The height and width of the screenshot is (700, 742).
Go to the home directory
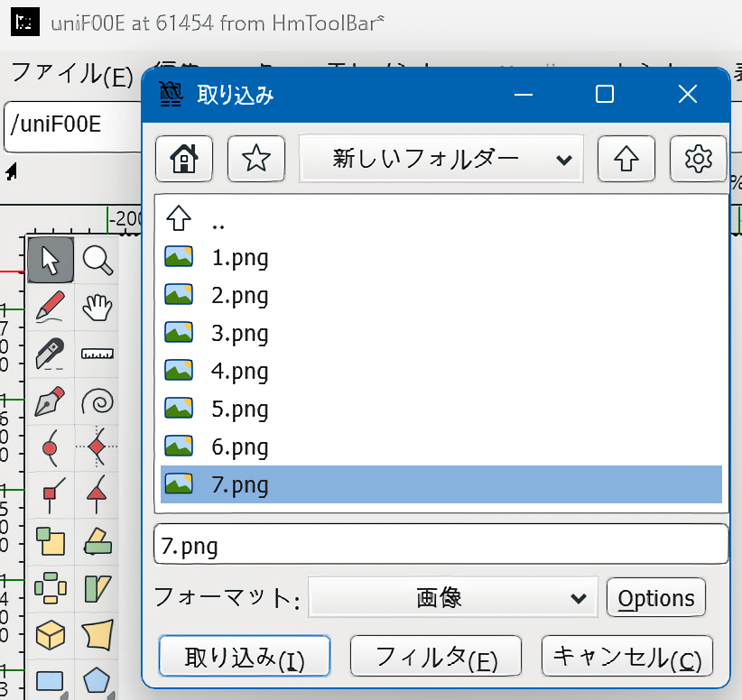(x=184, y=160)
